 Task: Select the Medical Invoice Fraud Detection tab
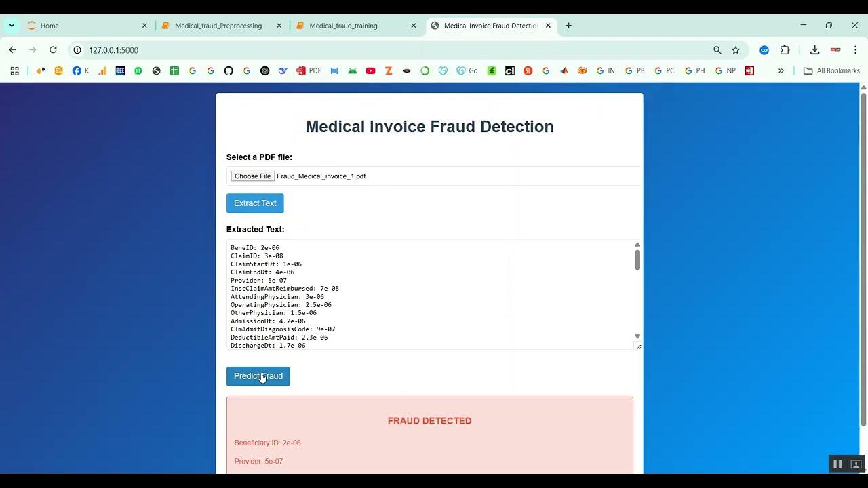tap(490, 26)
